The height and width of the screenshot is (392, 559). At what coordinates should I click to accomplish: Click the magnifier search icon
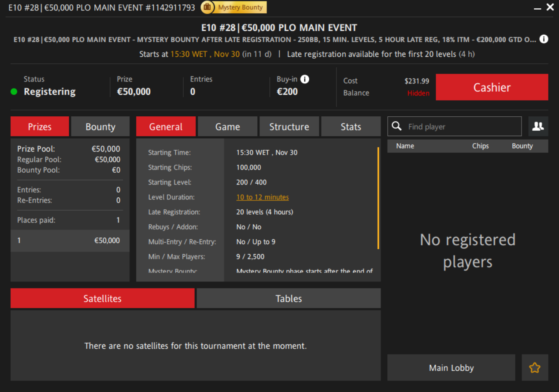tap(397, 126)
